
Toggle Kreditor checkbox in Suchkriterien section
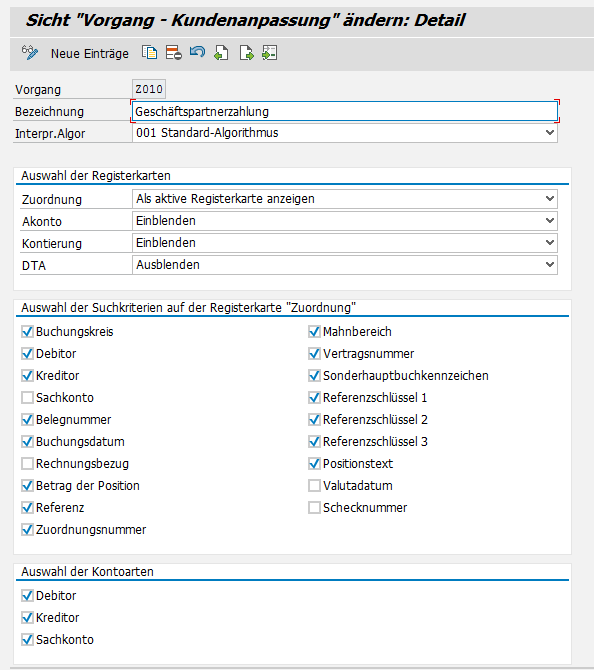pos(27,376)
